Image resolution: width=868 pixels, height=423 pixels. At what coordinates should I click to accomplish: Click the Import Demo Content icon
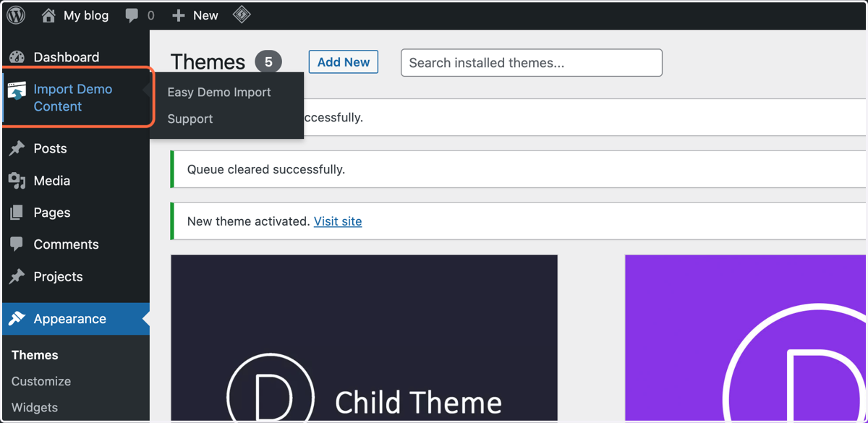click(x=17, y=91)
